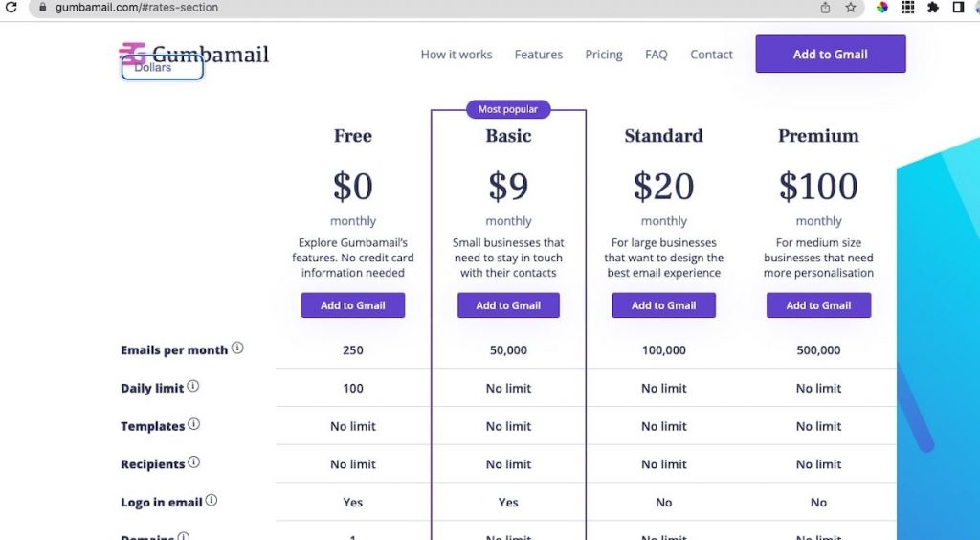Viewport: 980px width, 540px height.
Task: Click Add to Gmail under Basic plan
Action: click(508, 305)
